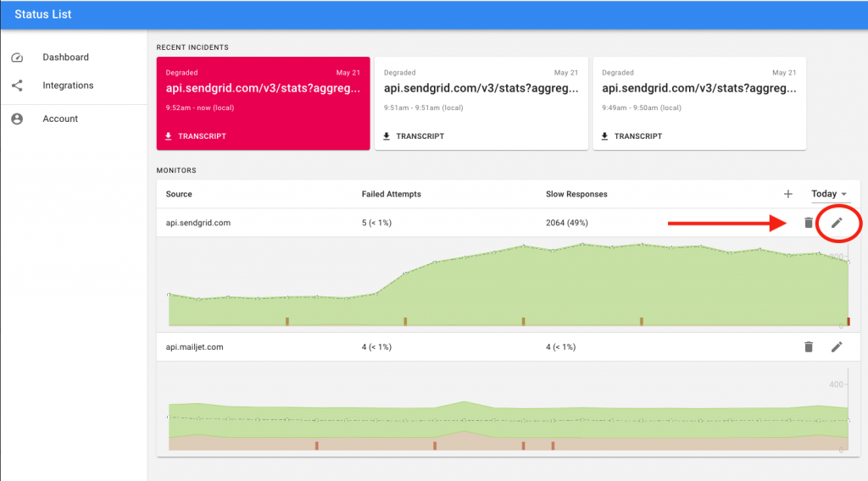Delete the api.sendgrid.com monitor
This screenshot has height=481, width=868.
(x=809, y=223)
